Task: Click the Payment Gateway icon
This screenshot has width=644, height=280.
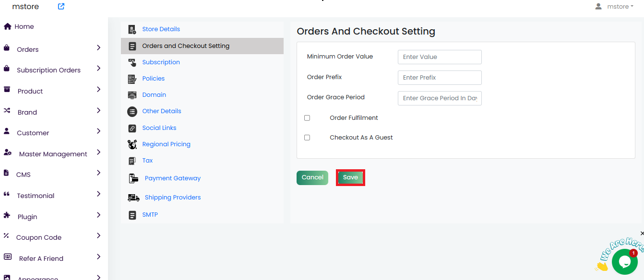Action: (x=133, y=178)
